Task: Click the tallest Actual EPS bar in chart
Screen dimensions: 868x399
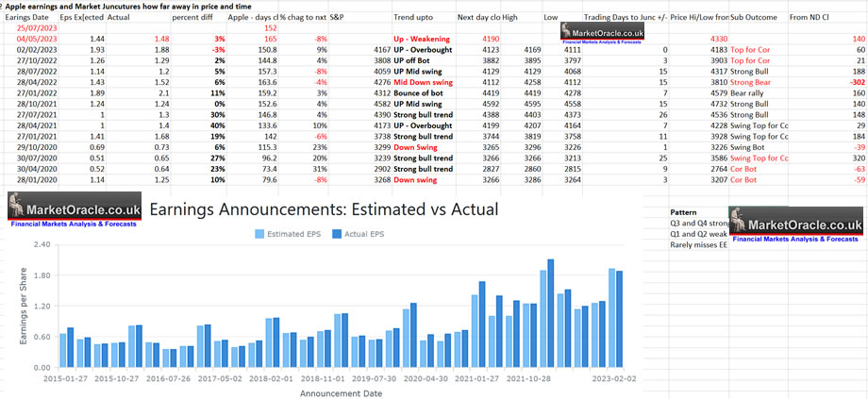Action: tap(550, 313)
